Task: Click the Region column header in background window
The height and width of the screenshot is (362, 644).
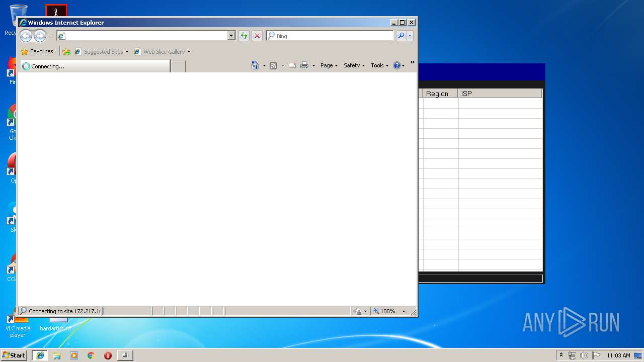Action: tap(440, 94)
